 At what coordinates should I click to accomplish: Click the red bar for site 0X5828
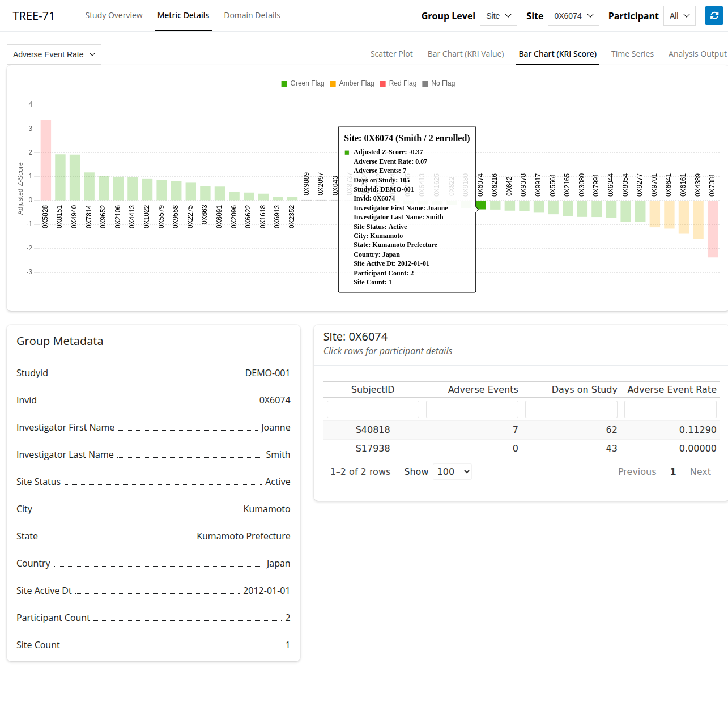coord(46,160)
